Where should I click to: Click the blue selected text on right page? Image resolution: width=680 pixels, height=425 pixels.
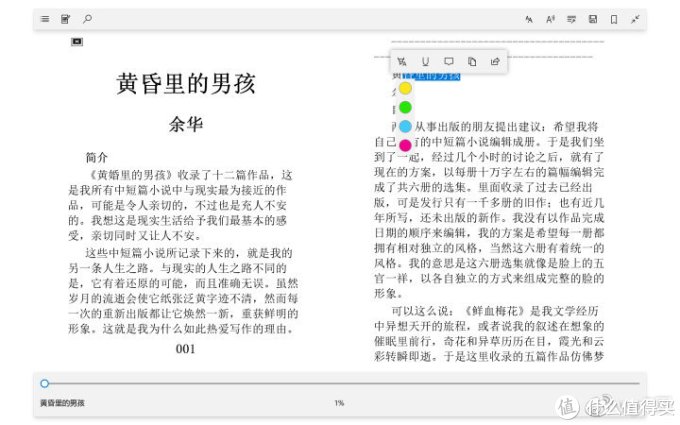click(x=431, y=76)
